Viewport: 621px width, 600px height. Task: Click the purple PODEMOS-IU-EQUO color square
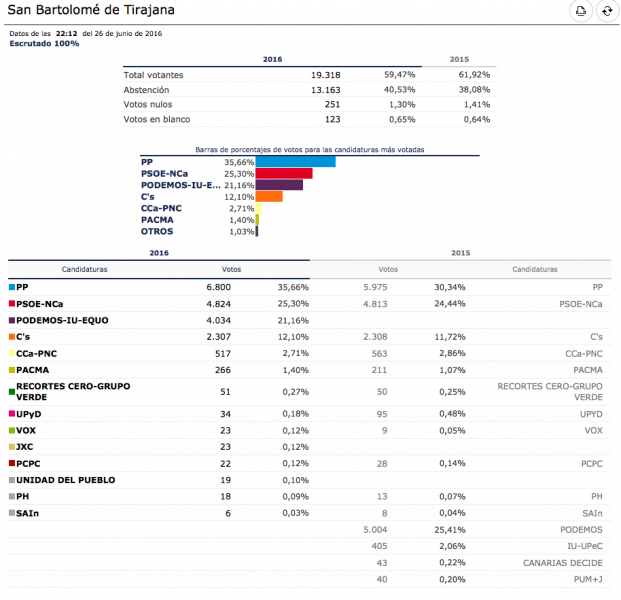pos(12,320)
